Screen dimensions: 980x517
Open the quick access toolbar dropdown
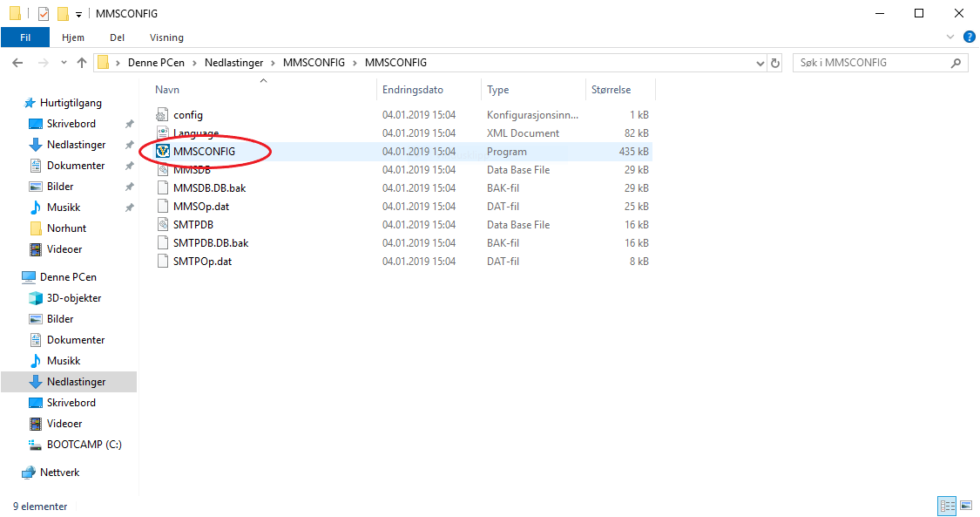78,14
